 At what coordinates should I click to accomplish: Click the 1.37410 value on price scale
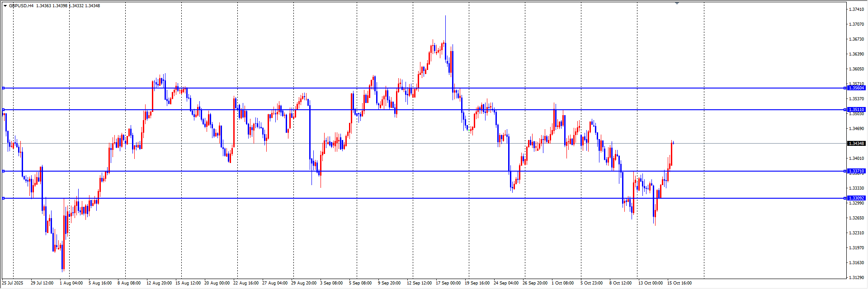click(856, 9)
